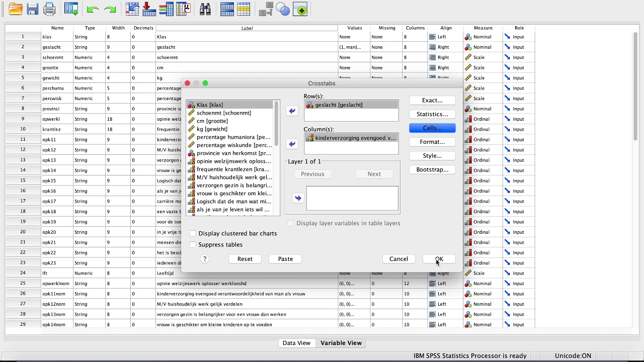Click the Label column header in Variable View

[247, 28]
